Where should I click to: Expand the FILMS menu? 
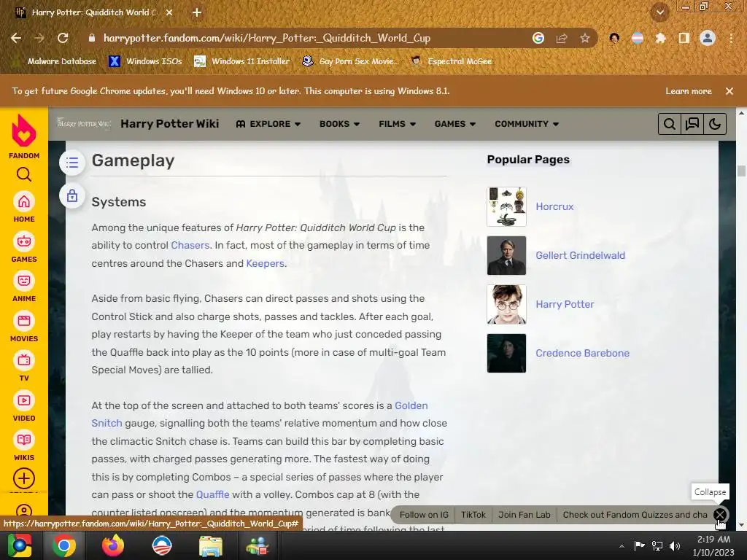click(398, 124)
